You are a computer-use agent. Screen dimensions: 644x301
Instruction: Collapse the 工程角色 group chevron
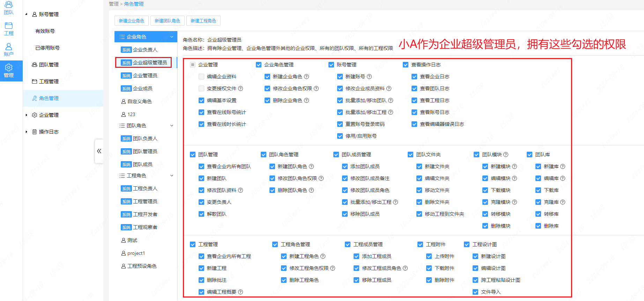coord(172,175)
